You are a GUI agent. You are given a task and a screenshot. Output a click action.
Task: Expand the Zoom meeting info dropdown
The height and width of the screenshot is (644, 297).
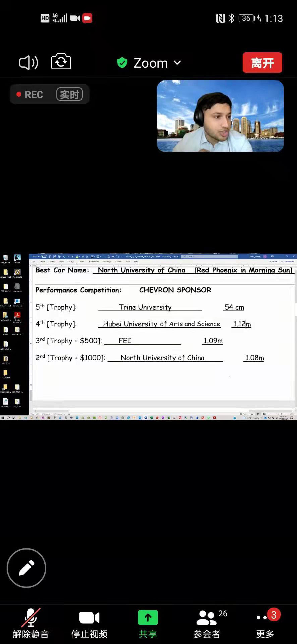[177, 63]
